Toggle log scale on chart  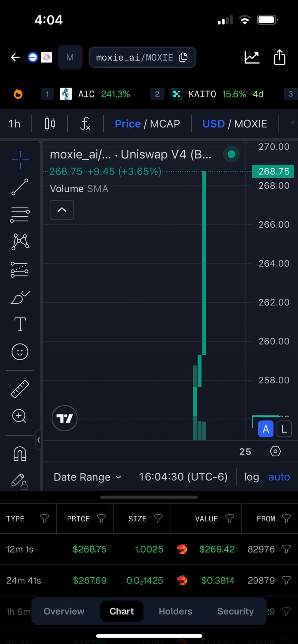(x=251, y=477)
